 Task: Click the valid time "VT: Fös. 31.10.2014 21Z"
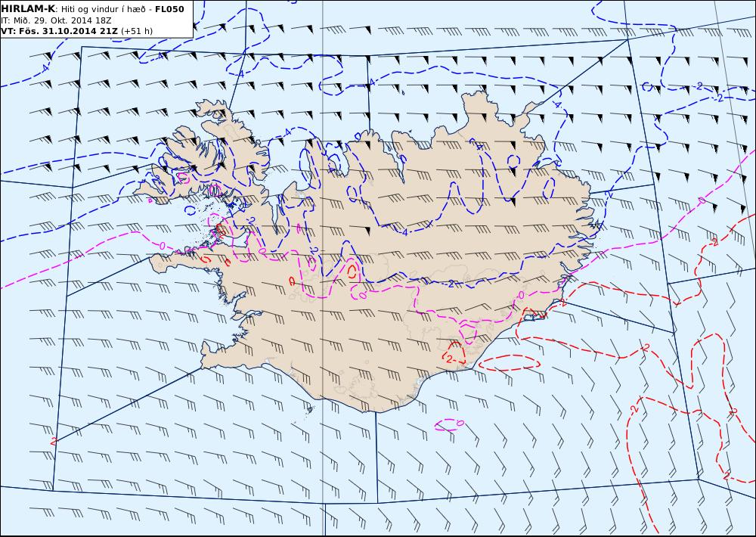59,31
